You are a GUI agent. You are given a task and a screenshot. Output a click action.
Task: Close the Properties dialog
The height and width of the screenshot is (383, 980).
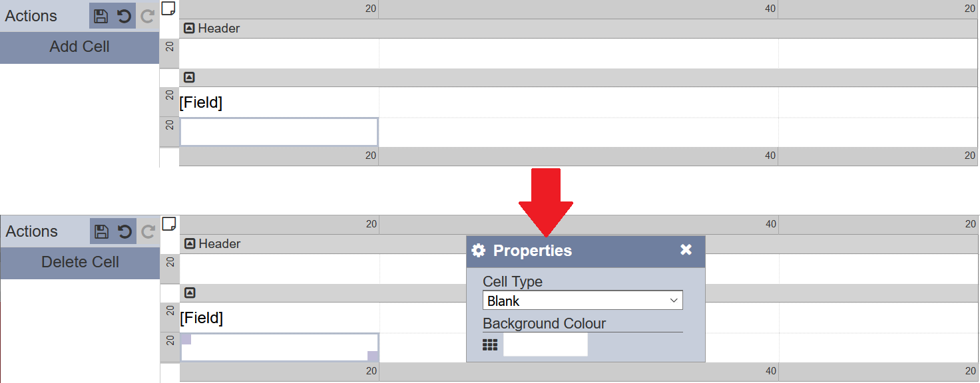[686, 250]
